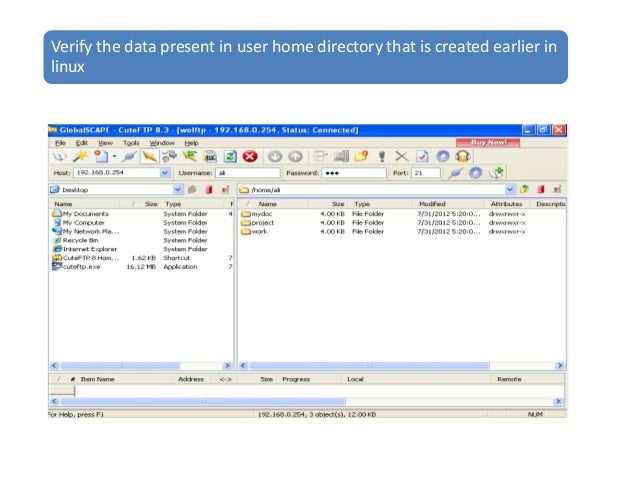
Task: Click the Download arrow icon
Action: point(275,156)
